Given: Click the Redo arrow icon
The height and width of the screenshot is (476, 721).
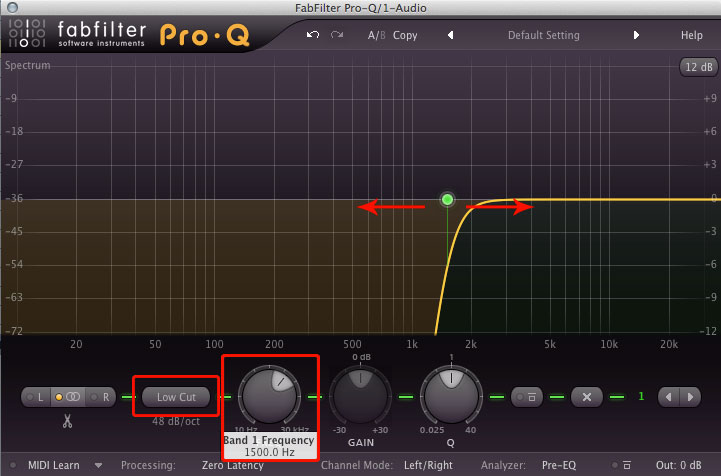Looking at the screenshot, I should [337, 35].
